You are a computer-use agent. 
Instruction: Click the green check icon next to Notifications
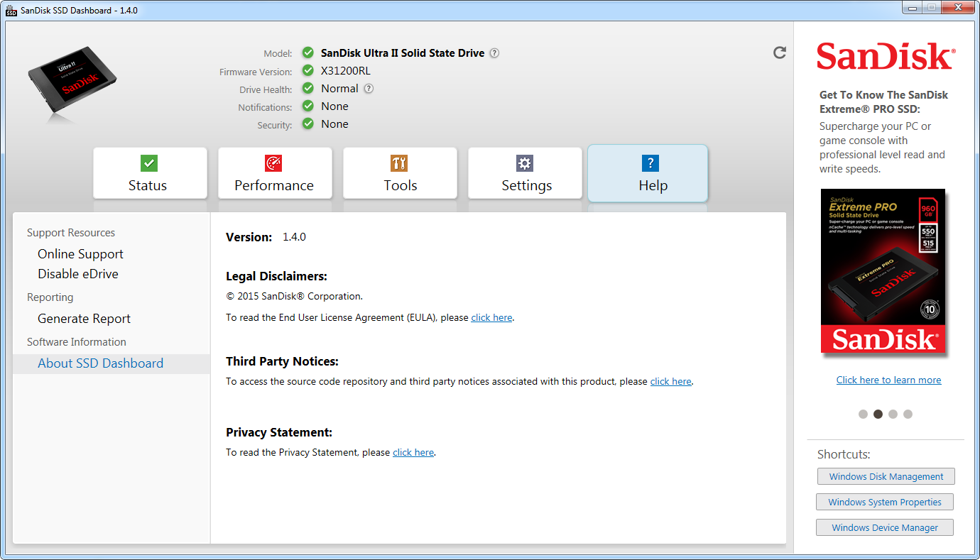pyautogui.click(x=307, y=106)
